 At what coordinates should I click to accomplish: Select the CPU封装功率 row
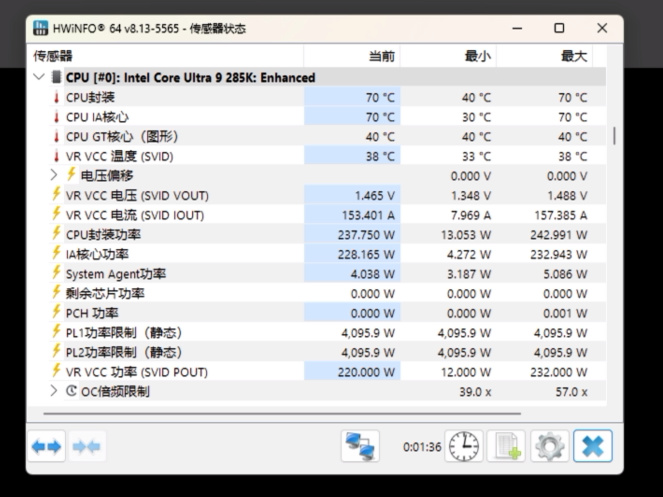[327, 235]
